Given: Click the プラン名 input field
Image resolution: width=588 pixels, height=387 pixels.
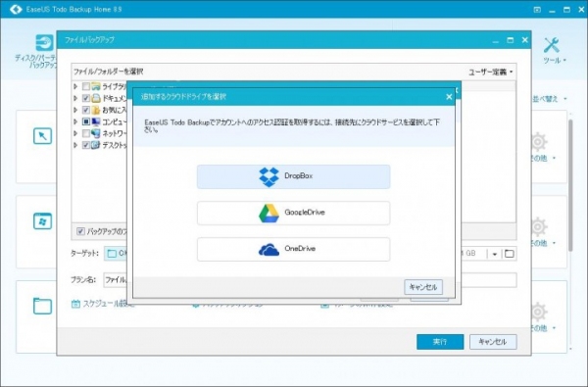Looking at the screenshot, I should point(310,280).
